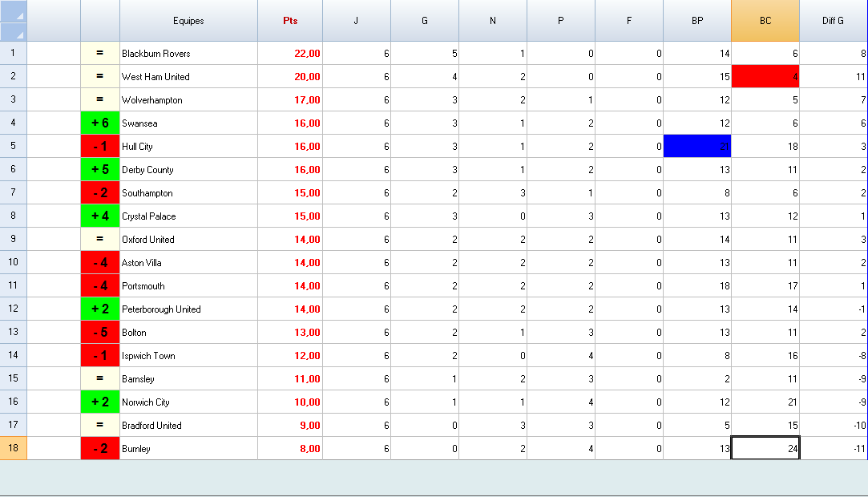
Task: Click row header number 5
Action: point(14,146)
